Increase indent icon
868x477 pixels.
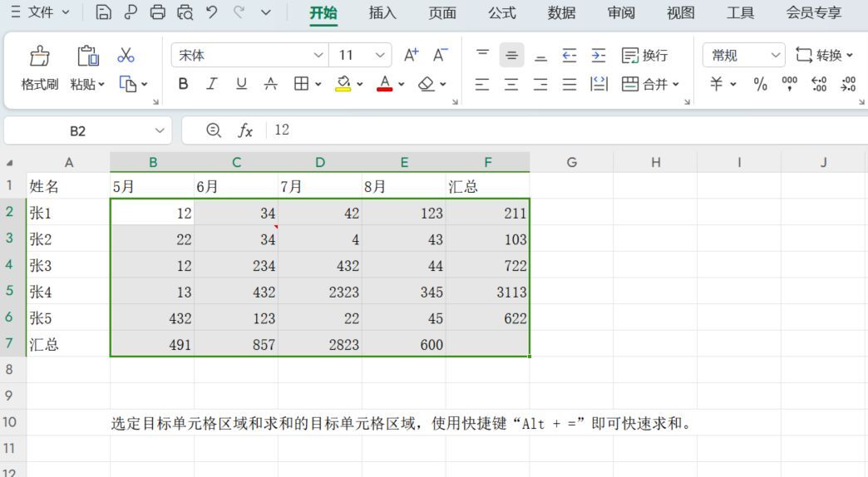pyautogui.click(x=599, y=55)
